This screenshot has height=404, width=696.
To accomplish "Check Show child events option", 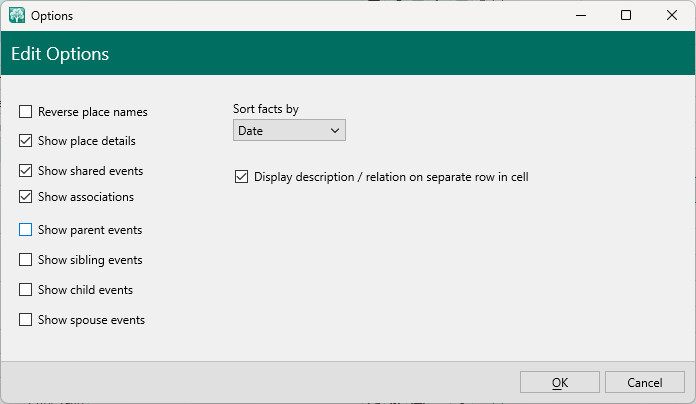I will click(26, 290).
